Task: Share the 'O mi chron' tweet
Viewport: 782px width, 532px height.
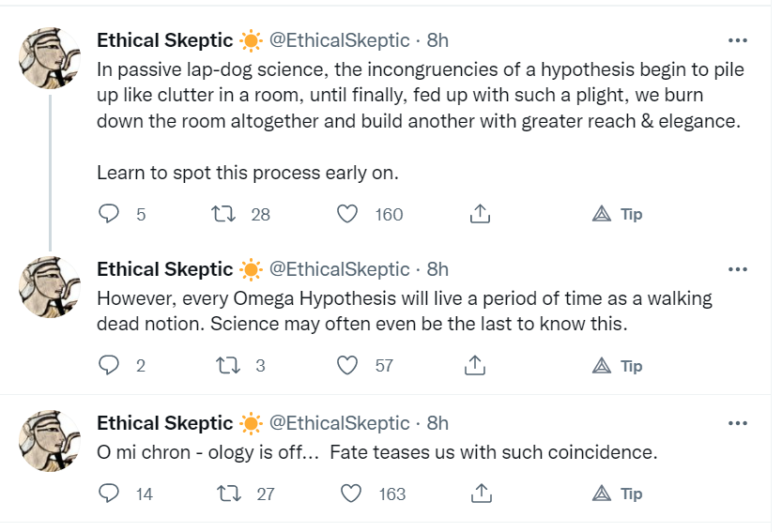Action: click(x=481, y=493)
